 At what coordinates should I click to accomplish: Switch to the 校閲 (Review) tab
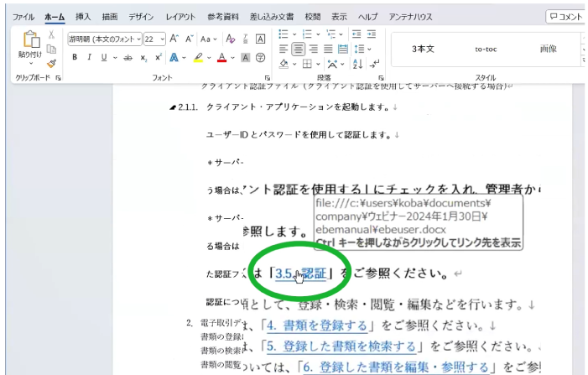[312, 16]
